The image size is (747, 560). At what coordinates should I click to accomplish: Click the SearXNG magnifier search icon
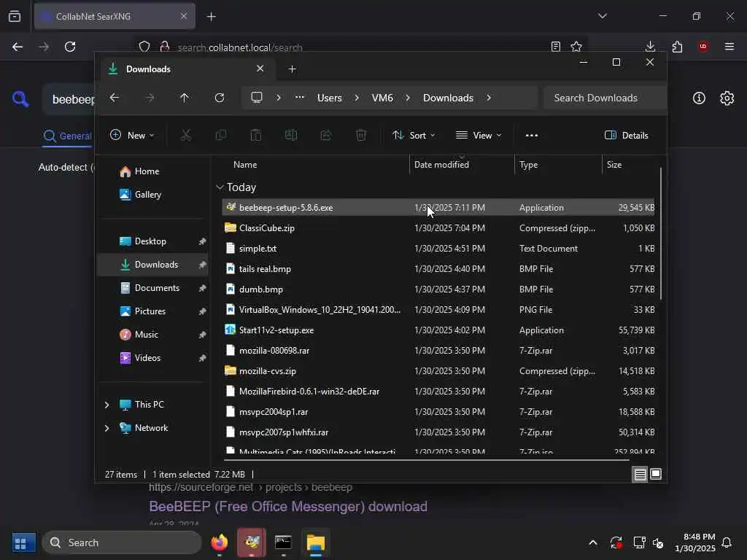(x=20, y=99)
